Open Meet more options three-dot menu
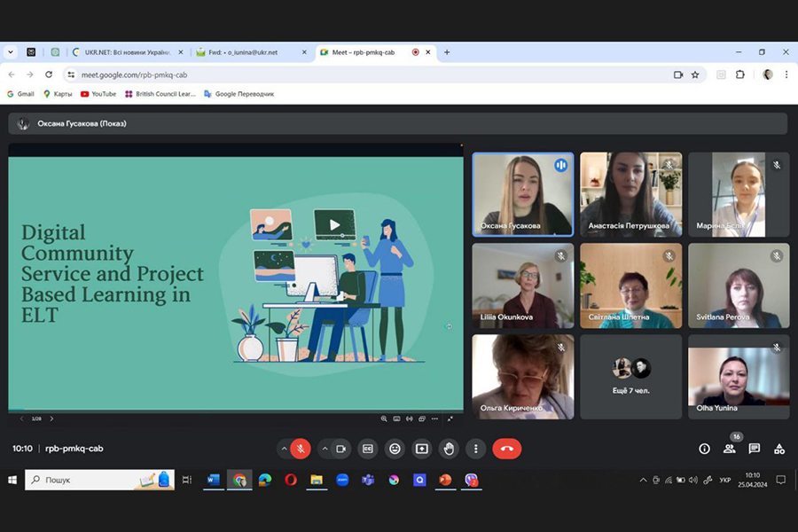 pyautogui.click(x=476, y=449)
